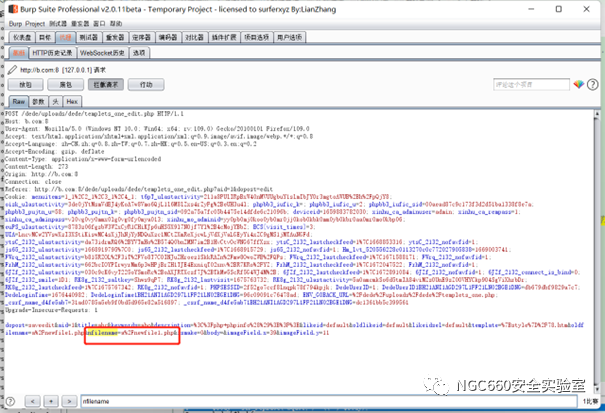This screenshot has width=605, height=413.
Task: Open the 选项 sub-tab under proxy
Action: click(x=139, y=53)
